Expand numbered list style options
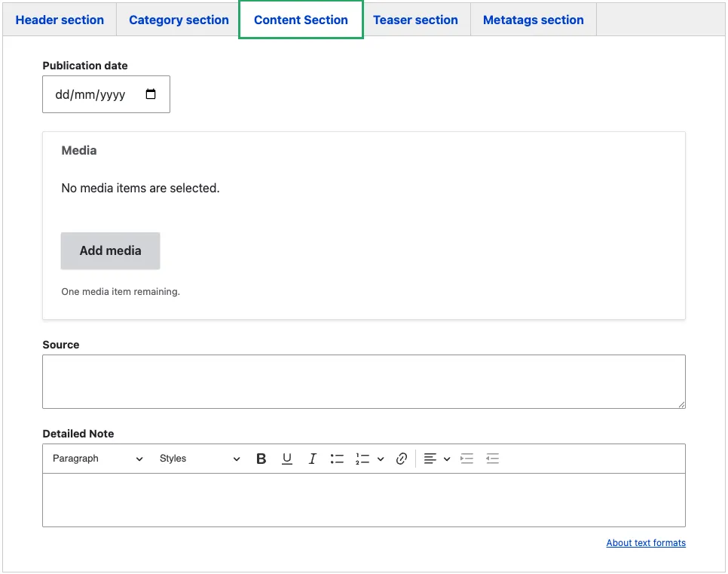Image resolution: width=728 pixels, height=574 pixels. click(x=381, y=459)
